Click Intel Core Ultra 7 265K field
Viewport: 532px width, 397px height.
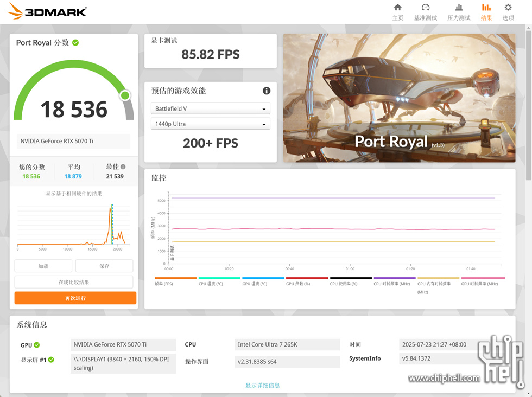click(287, 344)
